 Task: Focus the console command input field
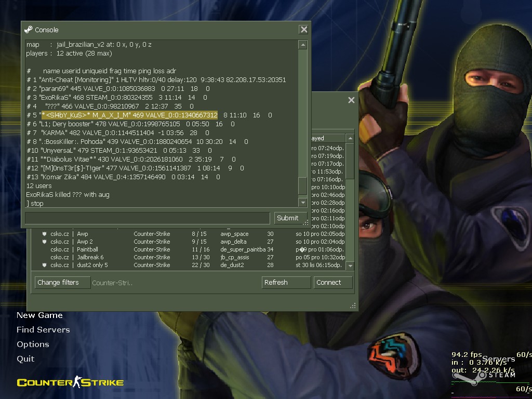click(x=148, y=218)
